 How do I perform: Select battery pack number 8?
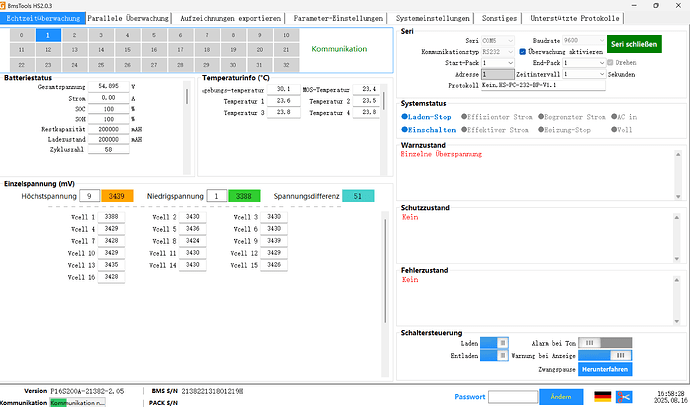tap(233, 35)
